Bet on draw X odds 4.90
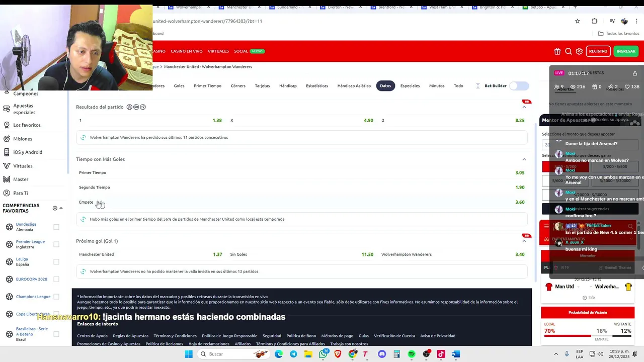This screenshot has width=644, height=362. pyautogui.click(x=302, y=121)
